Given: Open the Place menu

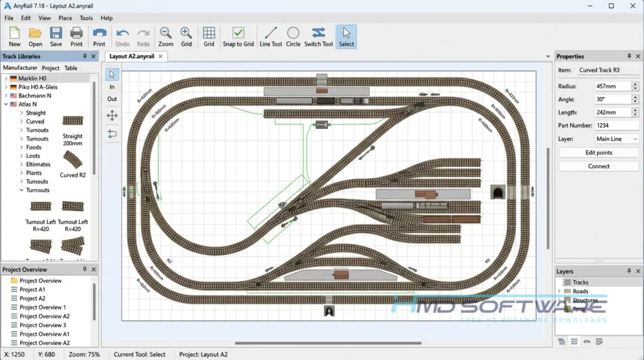Looking at the screenshot, I should (x=65, y=18).
